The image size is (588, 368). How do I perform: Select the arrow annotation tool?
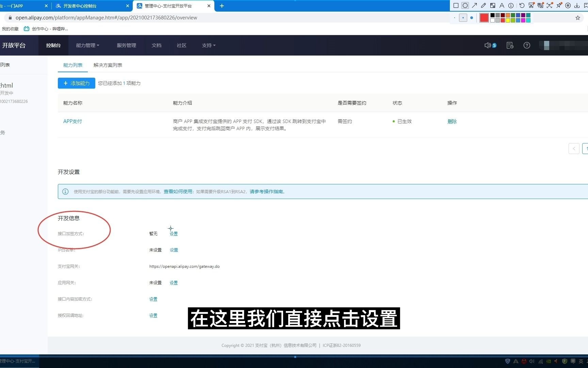click(474, 5)
